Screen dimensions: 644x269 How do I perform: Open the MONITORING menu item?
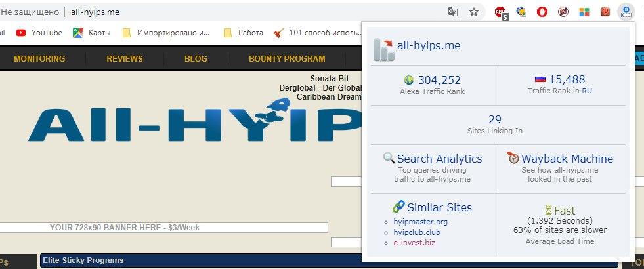coord(39,59)
